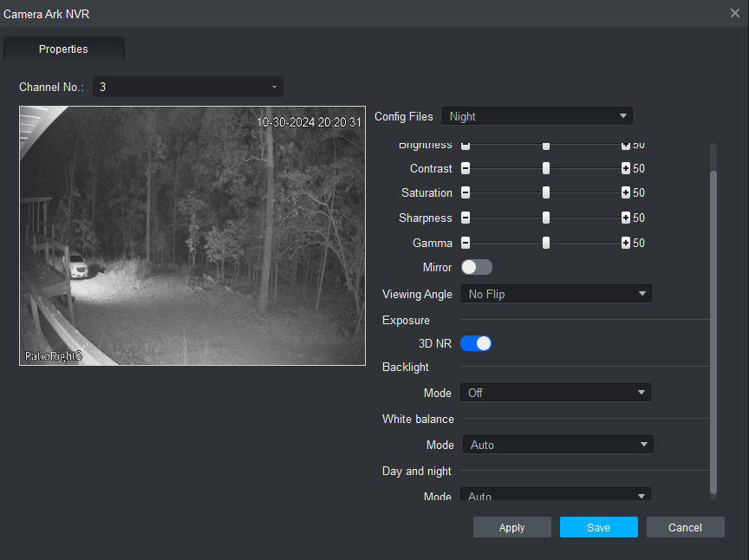749x560 pixels.
Task: Click the Contrast slider handle
Action: [546, 168]
